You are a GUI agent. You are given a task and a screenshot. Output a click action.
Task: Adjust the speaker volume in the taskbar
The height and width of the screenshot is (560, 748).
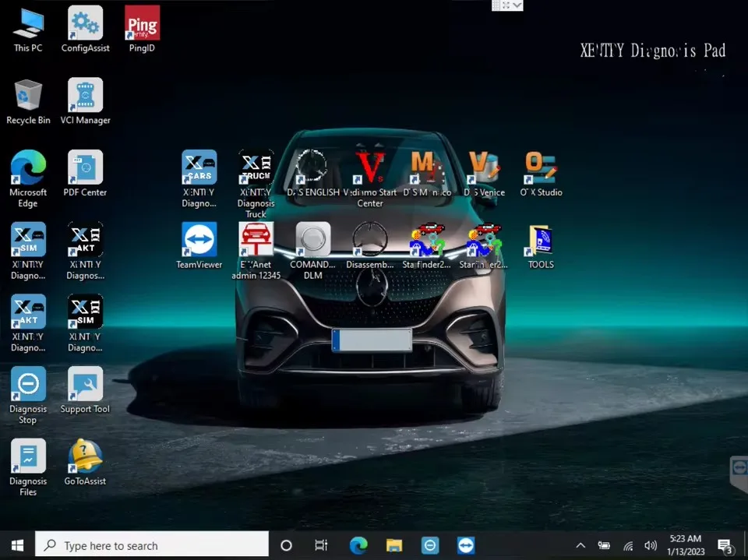(x=651, y=545)
